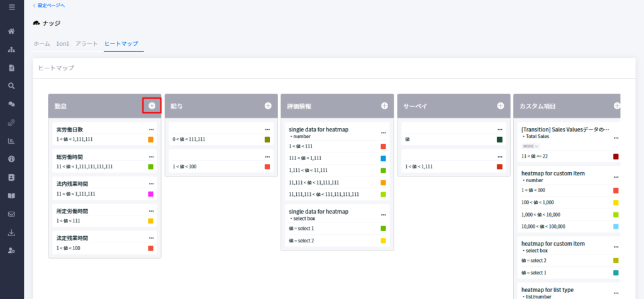The width and height of the screenshot is (644, 299).
Task: Open the document icon in sidebar
Action: pyautogui.click(x=11, y=68)
